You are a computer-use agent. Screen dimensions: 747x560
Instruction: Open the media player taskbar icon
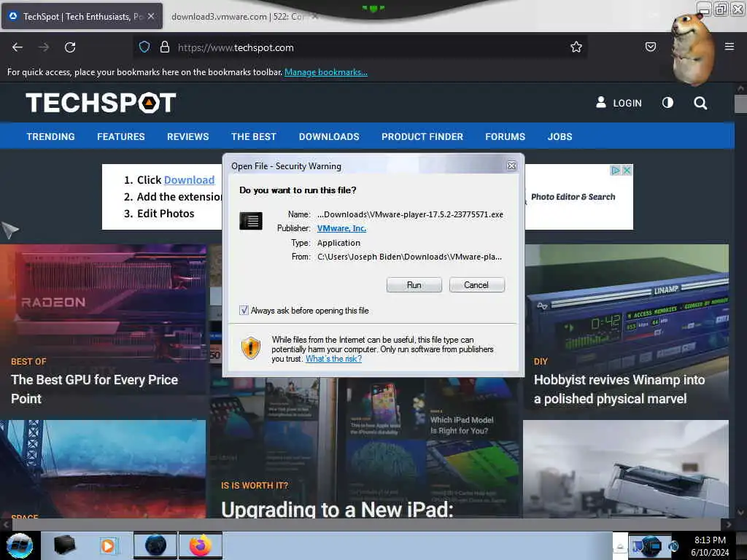pos(108,545)
